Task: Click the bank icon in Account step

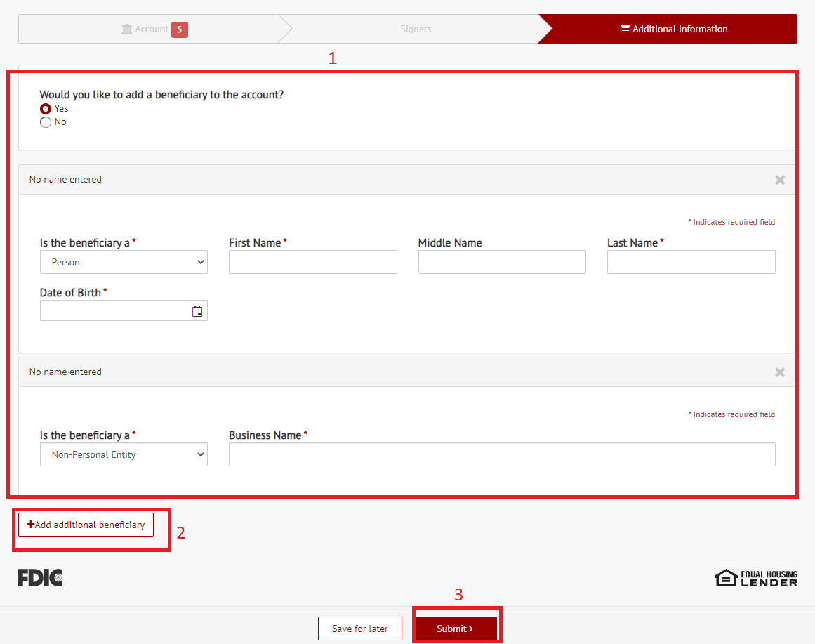Action: (x=126, y=29)
